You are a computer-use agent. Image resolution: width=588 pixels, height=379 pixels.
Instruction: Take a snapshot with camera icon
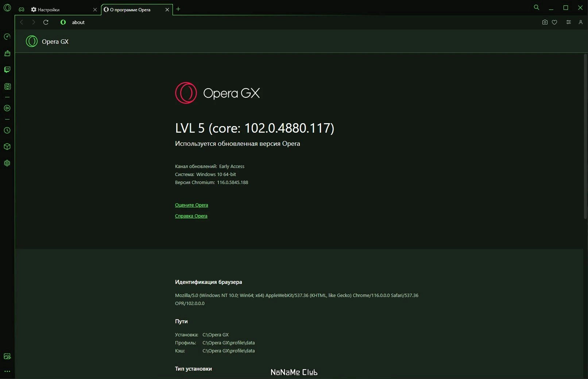tap(545, 22)
